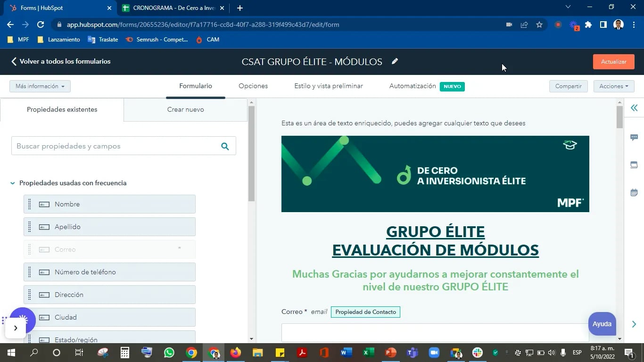
Task: Open the MPF bookmark folder
Action: [19, 40]
